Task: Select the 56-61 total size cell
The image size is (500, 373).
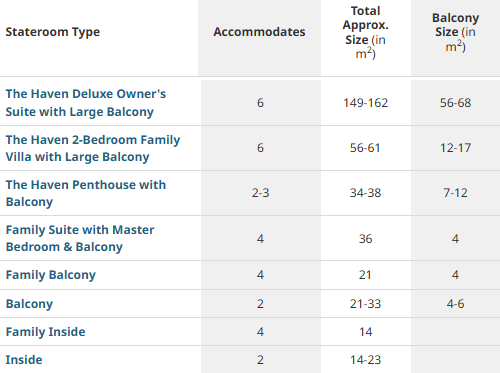Action: [365, 148]
